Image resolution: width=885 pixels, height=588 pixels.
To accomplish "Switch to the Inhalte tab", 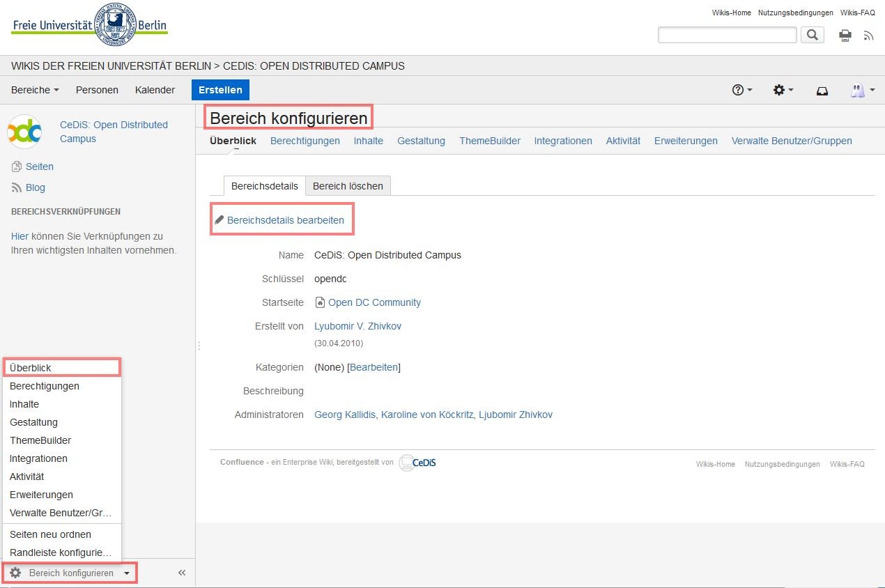I will [369, 141].
